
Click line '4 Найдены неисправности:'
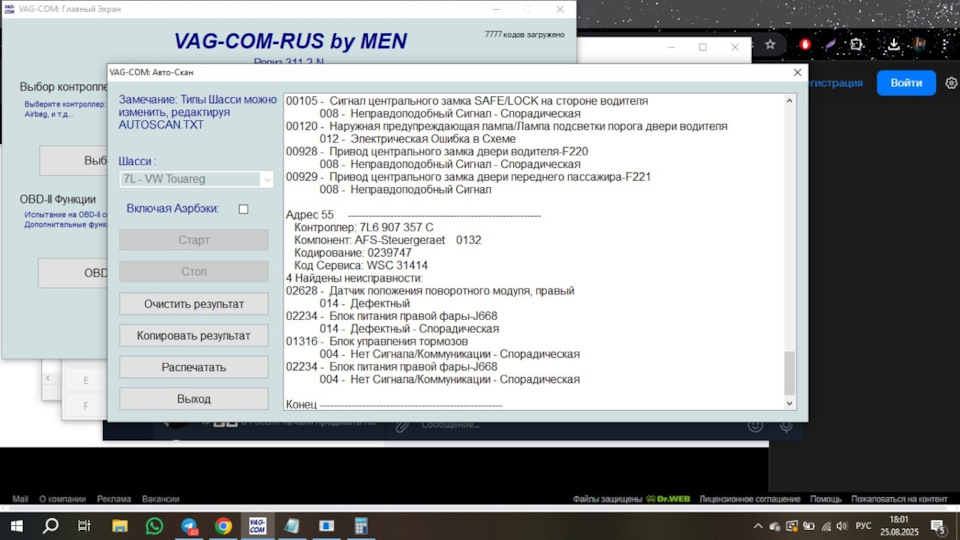[x=354, y=278]
